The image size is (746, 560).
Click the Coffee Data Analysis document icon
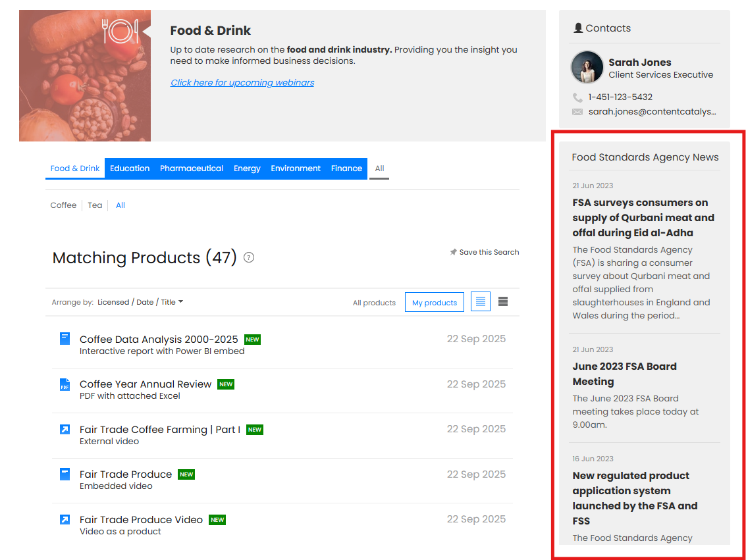[x=65, y=339]
